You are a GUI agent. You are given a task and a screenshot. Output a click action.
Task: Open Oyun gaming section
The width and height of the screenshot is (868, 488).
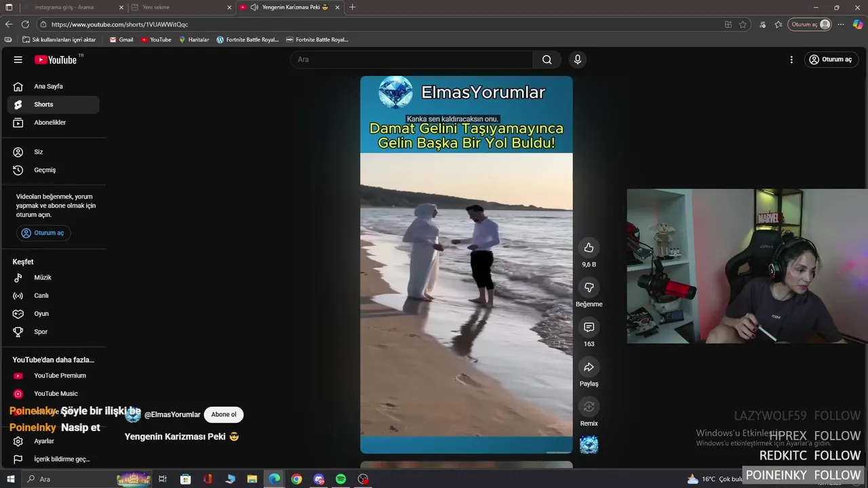coord(53,314)
